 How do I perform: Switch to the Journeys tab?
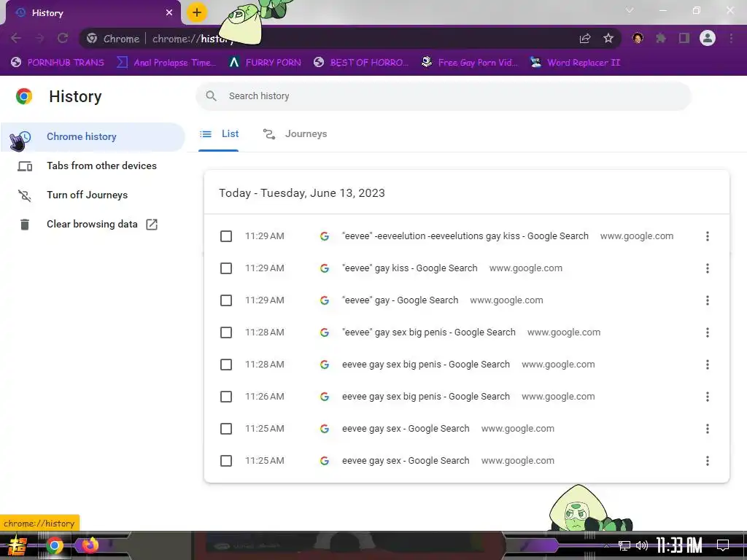(x=295, y=134)
